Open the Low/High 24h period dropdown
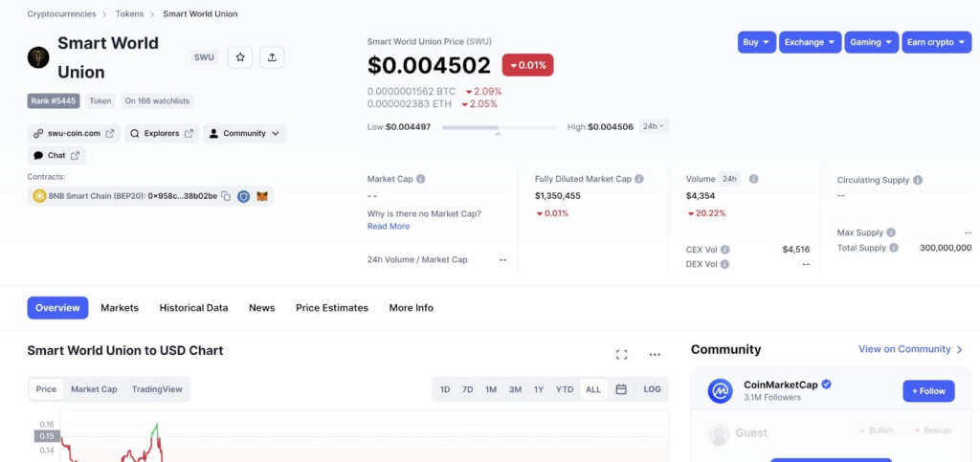Screen dimensions: 980x462 [x=654, y=126]
